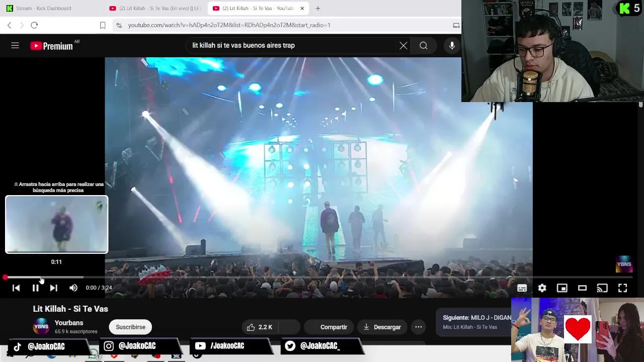Open Yourbans channel avatar
Image resolution: width=644 pixels, height=362 pixels.
[x=41, y=327]
